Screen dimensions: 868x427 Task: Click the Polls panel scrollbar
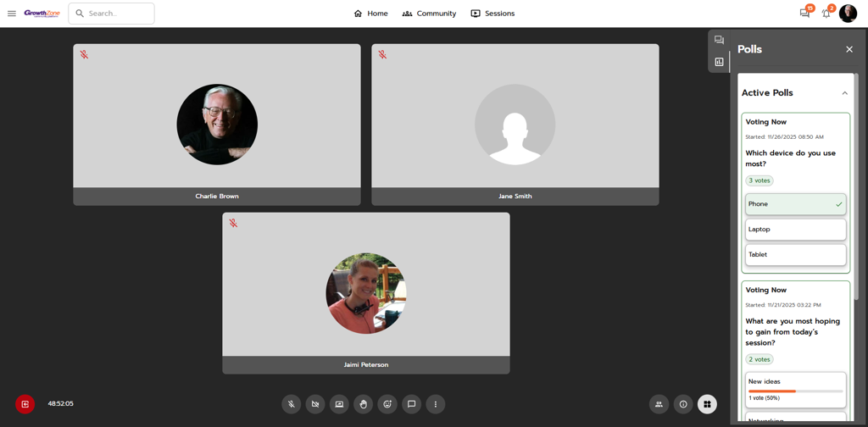pos(856,188)
